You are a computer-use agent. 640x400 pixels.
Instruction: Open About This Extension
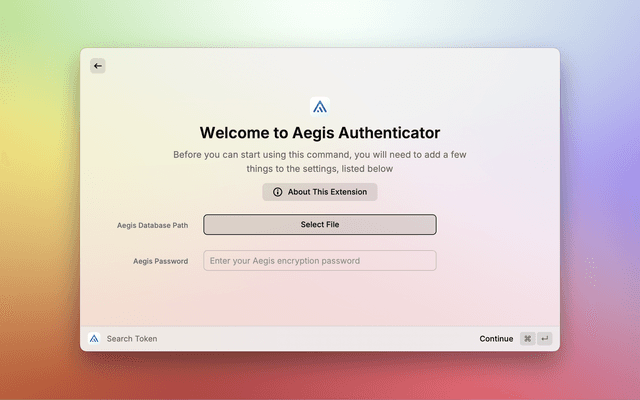click(320, 192)
